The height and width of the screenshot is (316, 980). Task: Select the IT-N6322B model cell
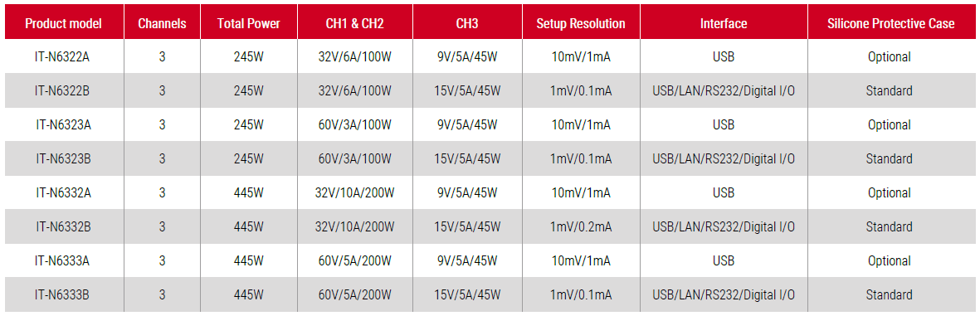tap(63, 90)
